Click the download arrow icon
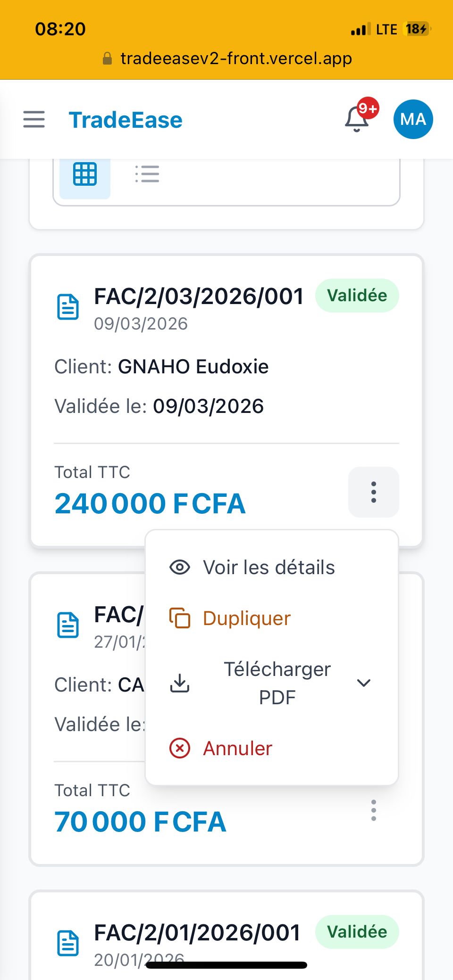The height and width of the screenshot is (980, 453). coord(180,683)
